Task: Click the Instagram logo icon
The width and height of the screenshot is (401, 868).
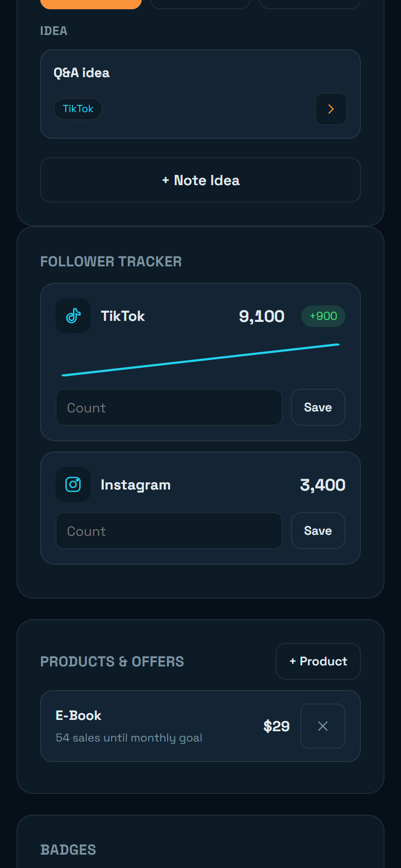Action: [x=73, y=484]
